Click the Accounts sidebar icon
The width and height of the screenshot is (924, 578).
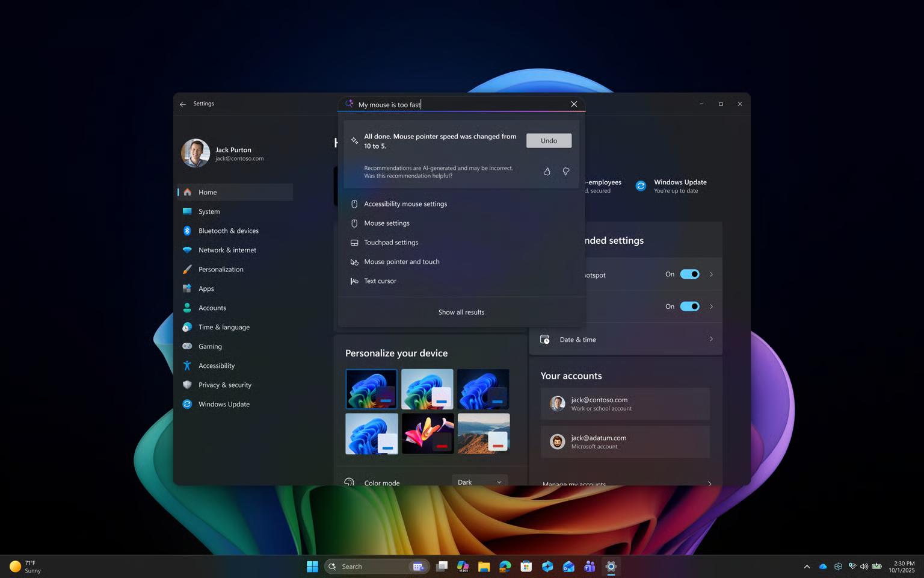[x=187, y=308]
